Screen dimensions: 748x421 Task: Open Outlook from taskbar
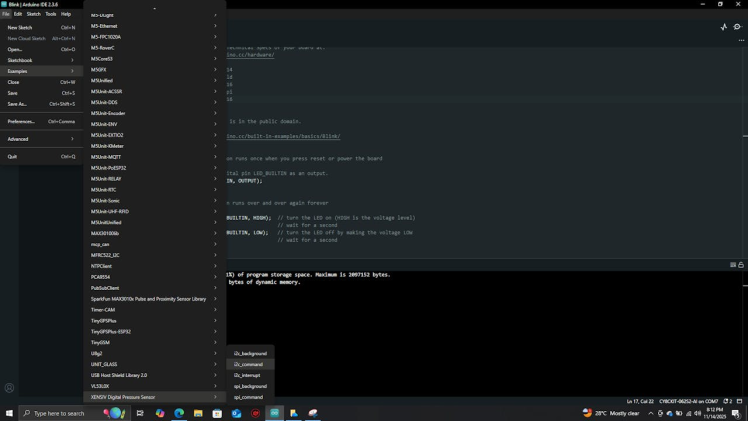pyautogui.click(x=236, y=413)
